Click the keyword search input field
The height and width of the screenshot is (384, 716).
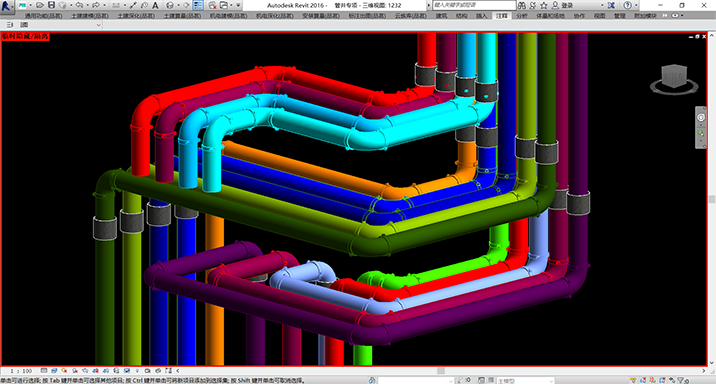coord(474,5)
